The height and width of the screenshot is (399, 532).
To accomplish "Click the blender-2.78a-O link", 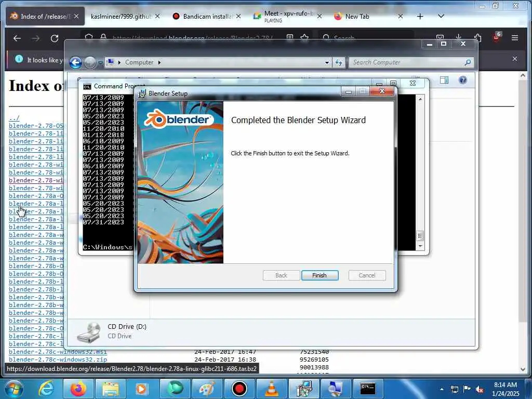I will 36,196.
